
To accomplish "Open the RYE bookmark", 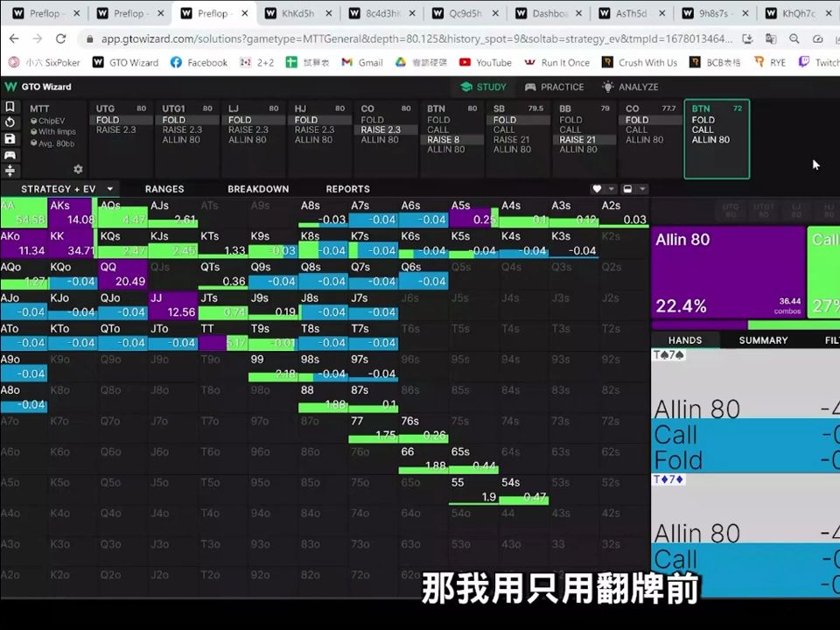I will tap(770, 63).
